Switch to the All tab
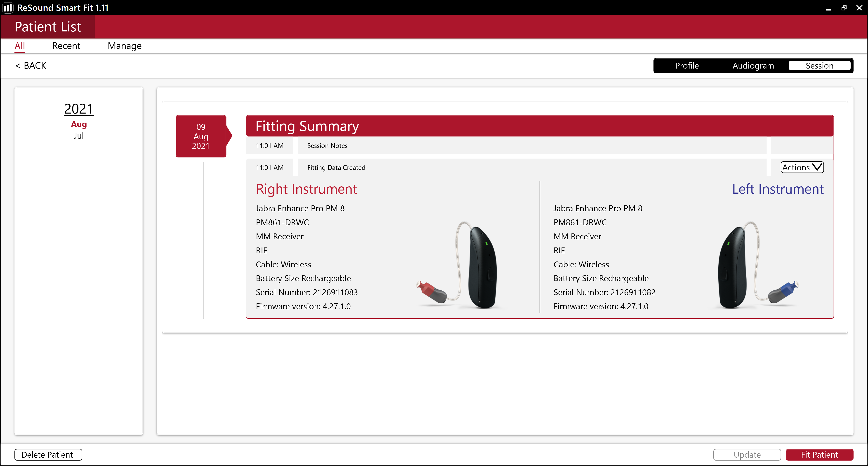 [x=20, y=46]
